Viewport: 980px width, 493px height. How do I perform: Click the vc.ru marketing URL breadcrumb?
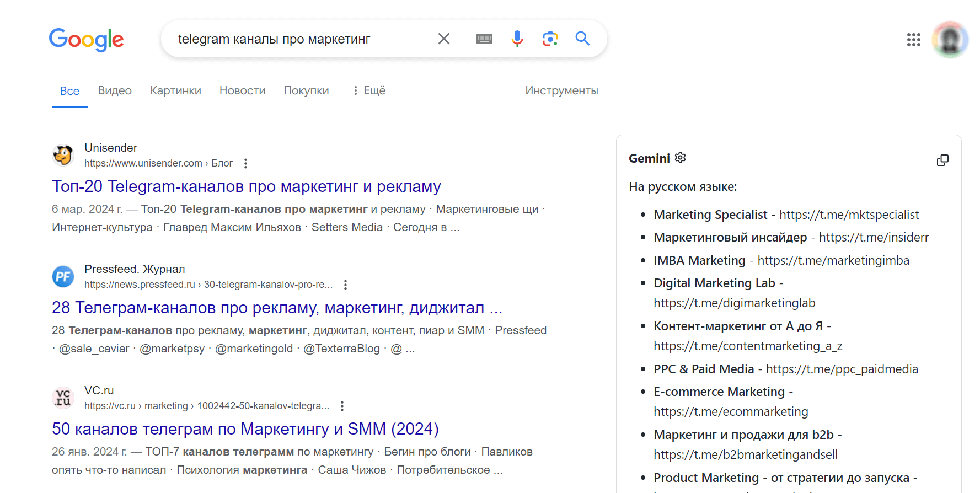207,406
